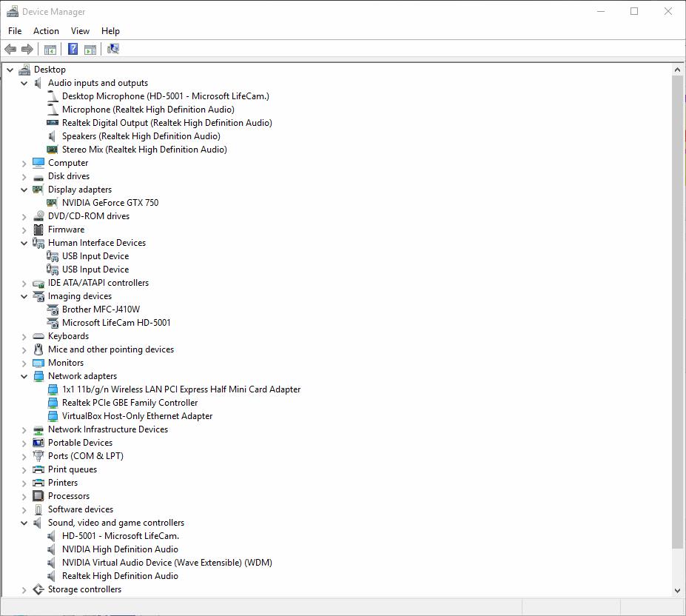Select Microphone (Realtek High Definition Audio)
Viewport: 686px width, 616px height.
(x=148, y=110)
